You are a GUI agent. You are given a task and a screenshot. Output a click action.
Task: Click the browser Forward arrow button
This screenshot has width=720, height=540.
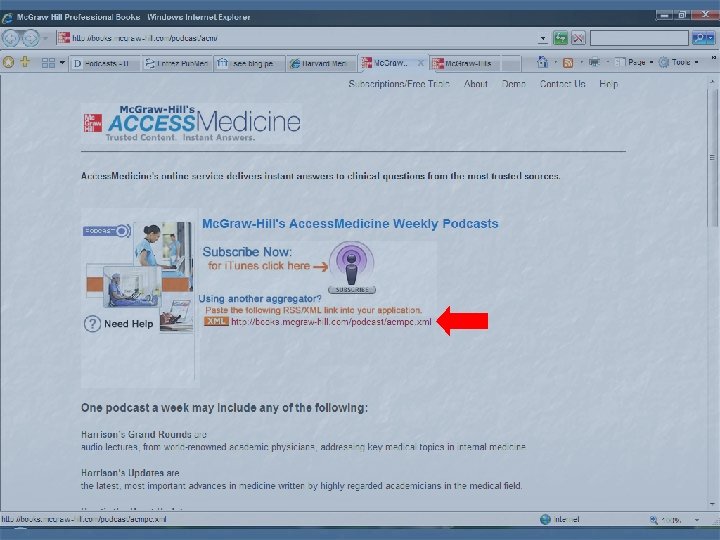(31, 38)
